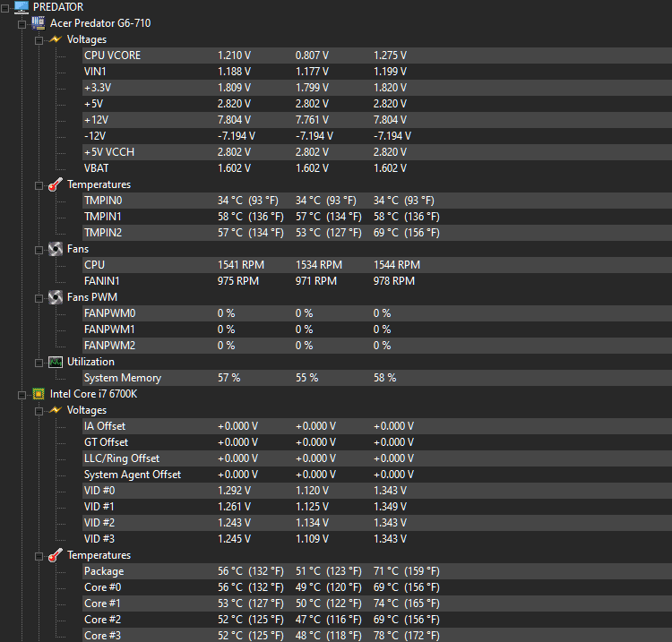Select the FANPWM2 row
Image resolution: width=672 pixels, height=642 pixels.
pyautogui.click(x=377, y=346)
